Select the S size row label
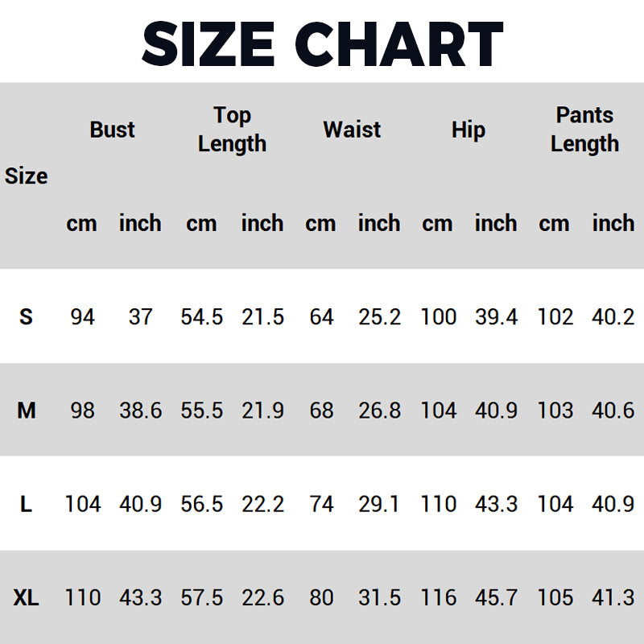 point(26,316)
